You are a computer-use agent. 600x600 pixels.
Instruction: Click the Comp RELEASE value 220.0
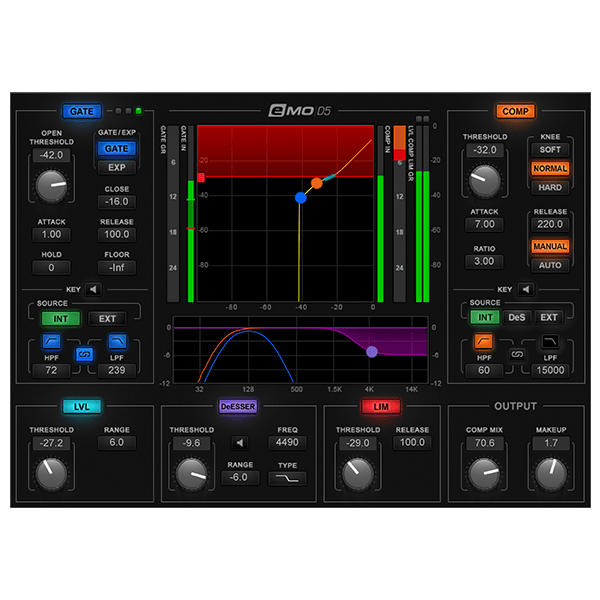click(x=550, y=224)
